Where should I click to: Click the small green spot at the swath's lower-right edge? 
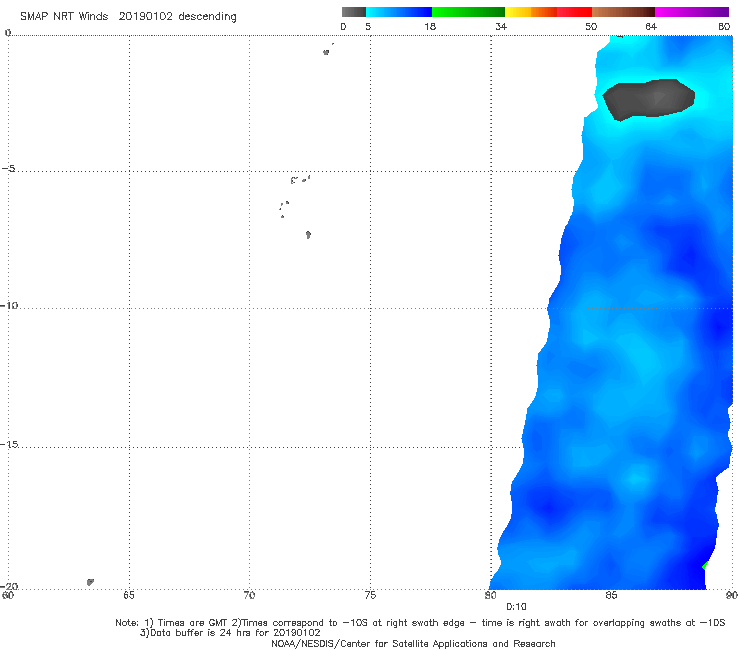coord(705,565)
